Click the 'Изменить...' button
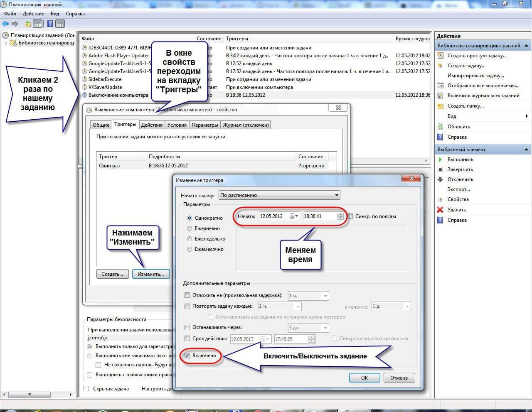The height and width of the screenshot is (412, 532). pyautogui.click(x=151, y=274)
